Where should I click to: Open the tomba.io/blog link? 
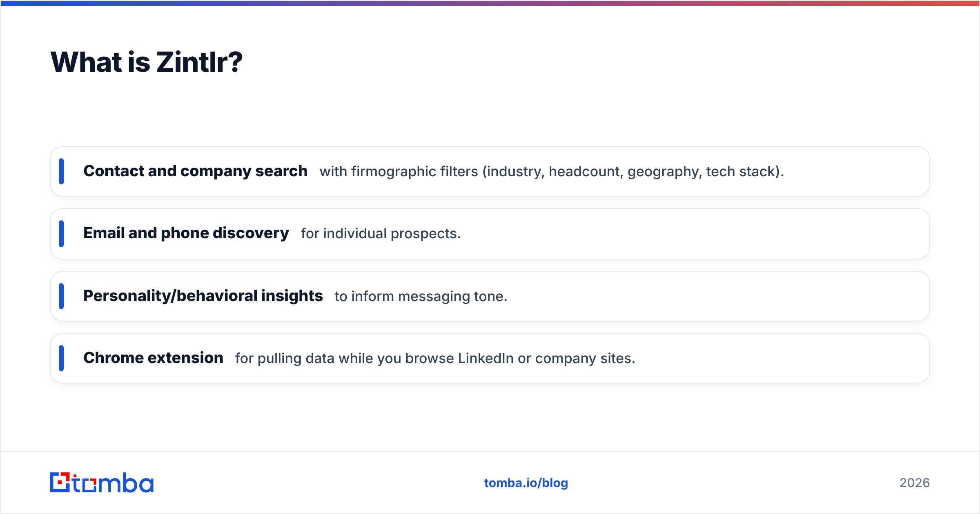[x=526, y=483]
